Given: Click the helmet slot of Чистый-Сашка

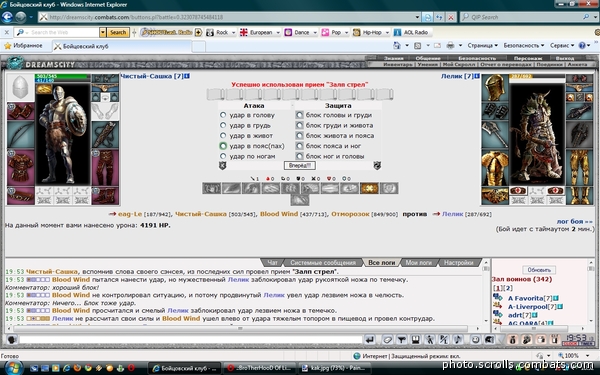Looking at the screenshot, I should 21,88.
